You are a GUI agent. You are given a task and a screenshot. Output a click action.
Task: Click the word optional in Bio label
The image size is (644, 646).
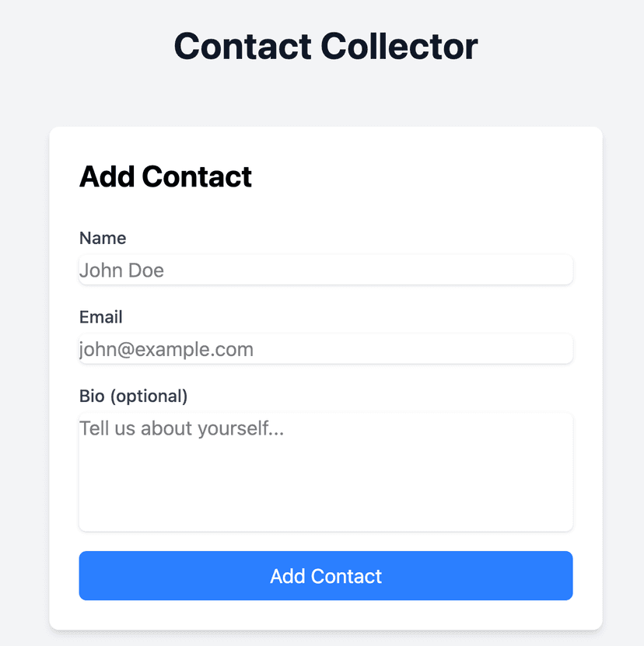coord(149,396)
